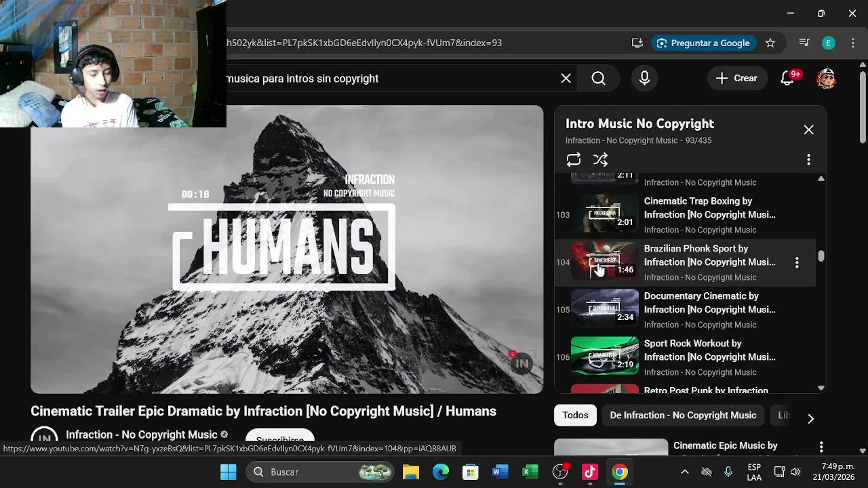Image resolution: width=868 pixels, height=488 pixels.
Task: Click the playlist scrollbar thumb
Action: [x=821, y=256]
